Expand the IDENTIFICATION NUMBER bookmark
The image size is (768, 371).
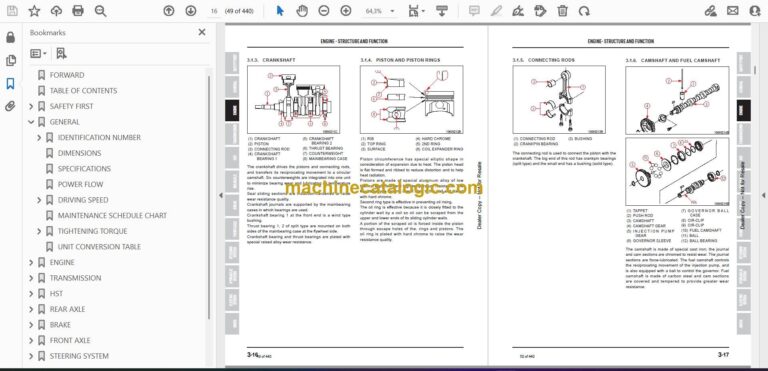click(39, 138)
